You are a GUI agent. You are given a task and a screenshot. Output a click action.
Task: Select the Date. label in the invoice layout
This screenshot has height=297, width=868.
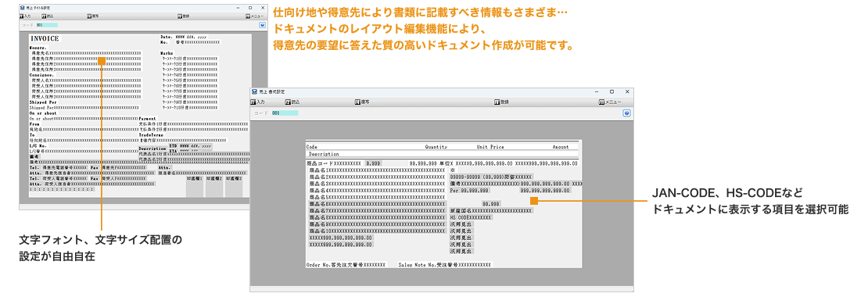(167, 37)
